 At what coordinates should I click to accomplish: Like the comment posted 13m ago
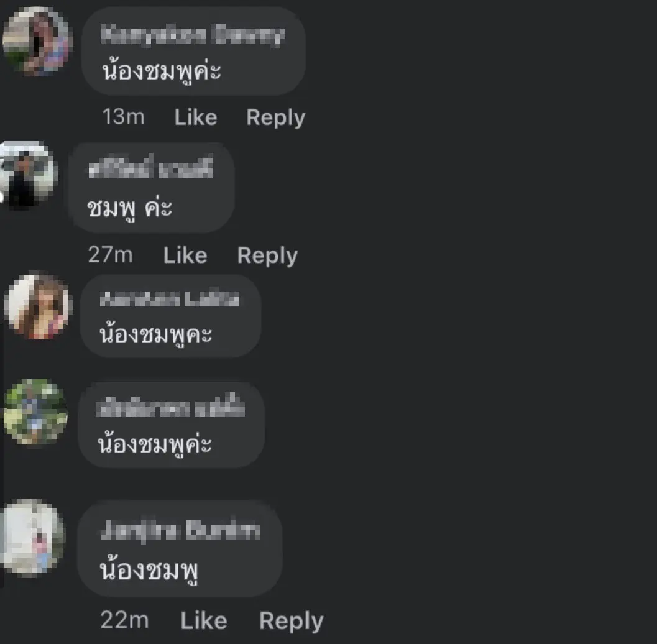(x=196, y=117)
